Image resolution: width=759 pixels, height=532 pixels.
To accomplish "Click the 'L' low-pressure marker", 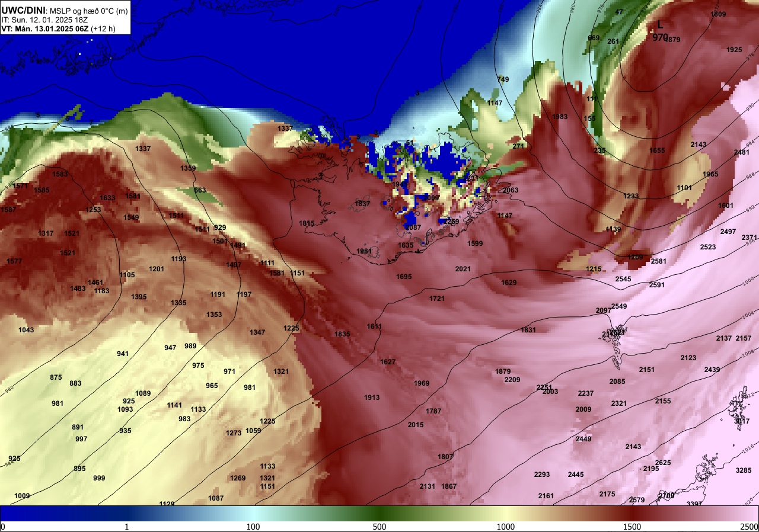I will 660,25.
